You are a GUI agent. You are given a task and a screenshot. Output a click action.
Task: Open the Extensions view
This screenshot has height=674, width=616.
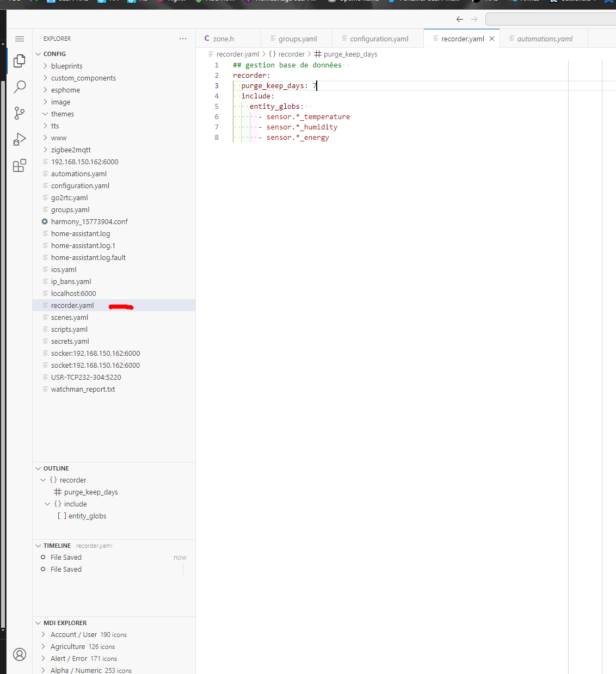coord(20,165)
